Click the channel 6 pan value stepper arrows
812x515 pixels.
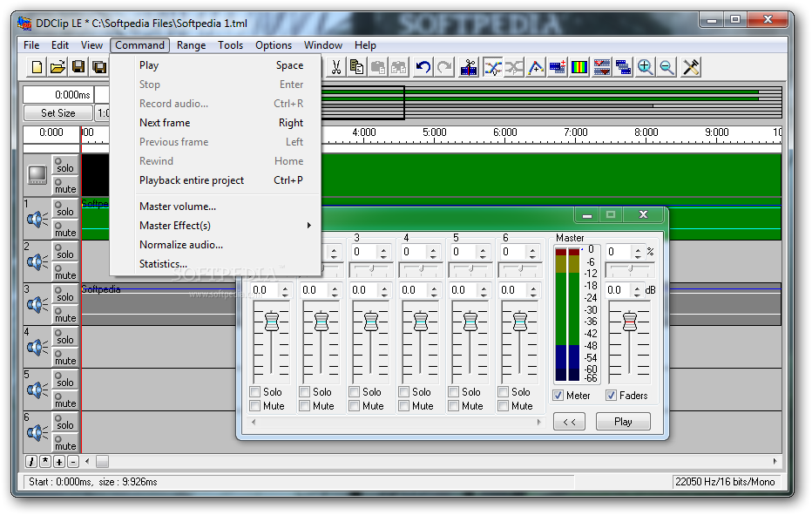[x=532, y=253]
